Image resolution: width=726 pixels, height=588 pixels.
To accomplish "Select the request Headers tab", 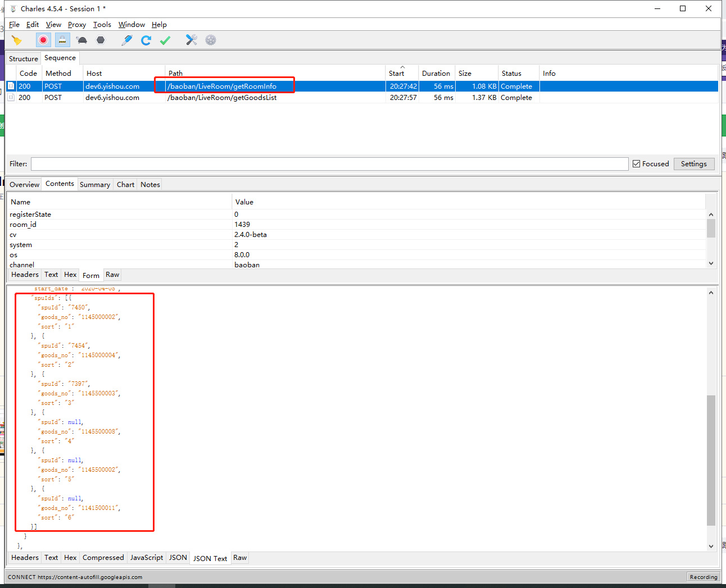I will (25, 275).
